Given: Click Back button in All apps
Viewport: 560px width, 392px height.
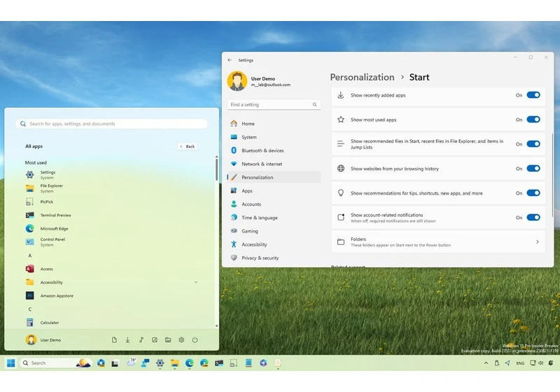Looking at the screenshot, I should pos(188,146).
